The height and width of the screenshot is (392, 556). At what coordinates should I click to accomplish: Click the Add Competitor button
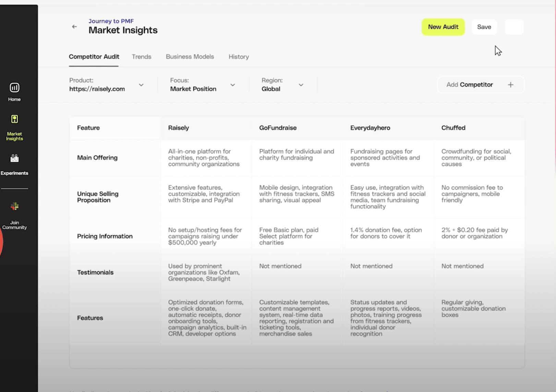coord(481,85)
